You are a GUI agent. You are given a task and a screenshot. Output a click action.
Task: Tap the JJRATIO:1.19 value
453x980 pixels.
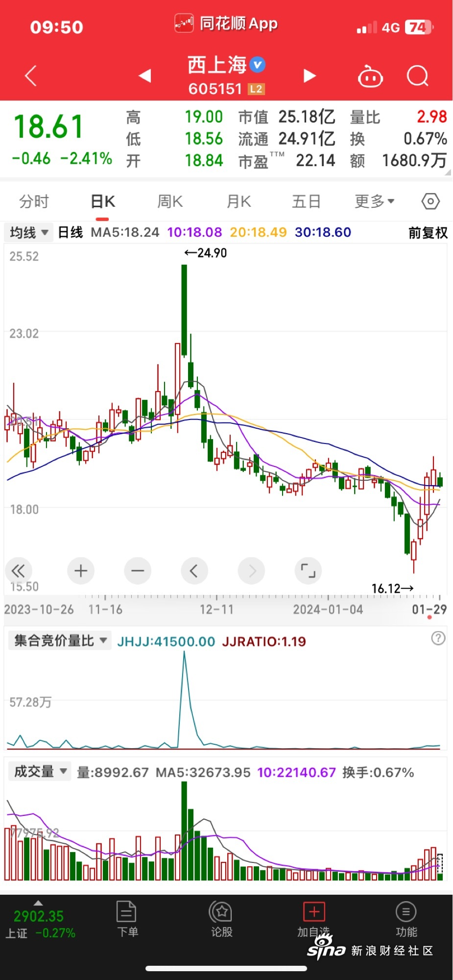pos(264,641)
